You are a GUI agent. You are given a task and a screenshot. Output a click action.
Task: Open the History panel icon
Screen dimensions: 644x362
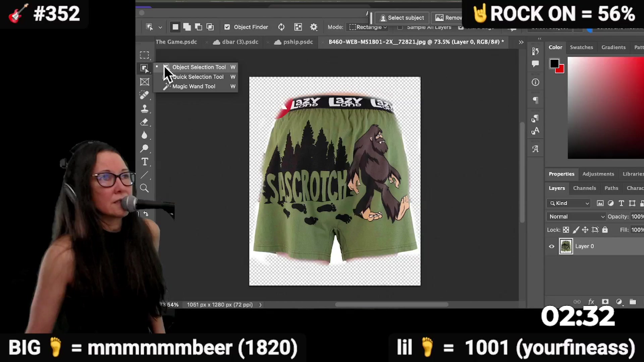click(x=535, y=51)
